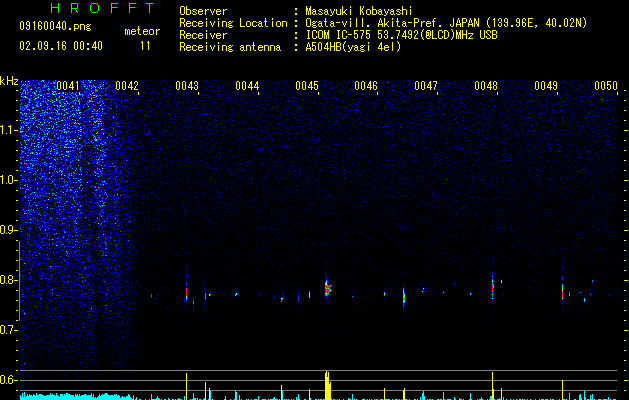Click the 0.6 kHz frequency label
Image resolution: width=629 pixels, height=400 pixels.
click(x=9, y=380)
